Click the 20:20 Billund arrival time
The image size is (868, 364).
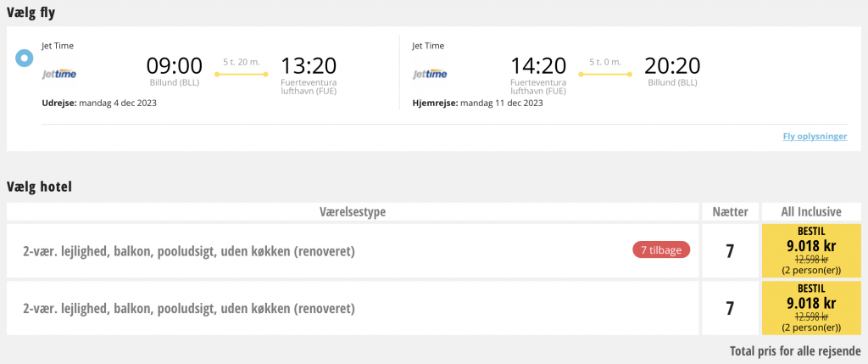(672, 66)
